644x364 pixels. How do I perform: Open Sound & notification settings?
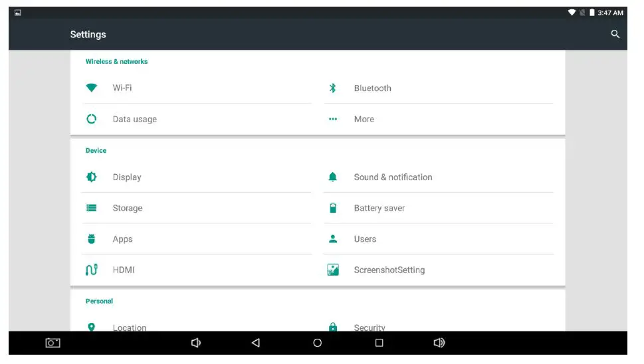(438, 177)
